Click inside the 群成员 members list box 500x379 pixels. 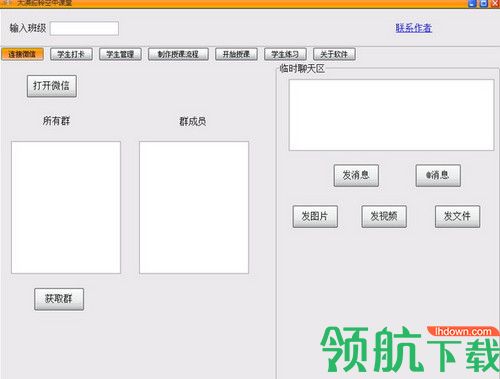[x=194, y=207]
